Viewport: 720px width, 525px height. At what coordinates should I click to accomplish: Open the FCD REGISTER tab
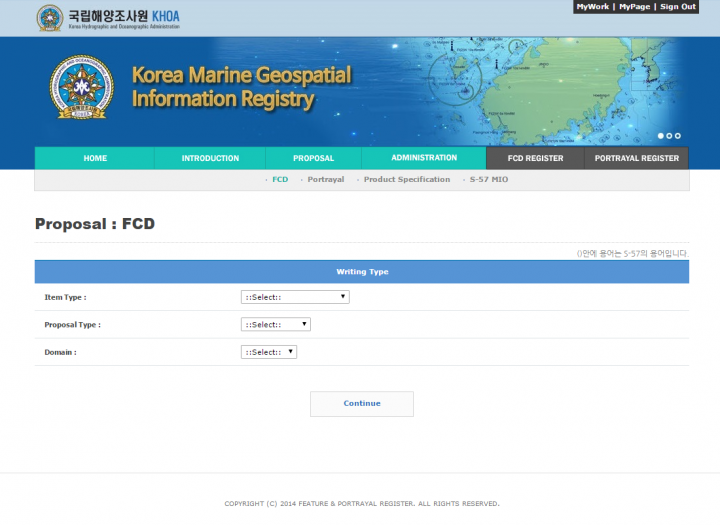[x=535, y=158]
